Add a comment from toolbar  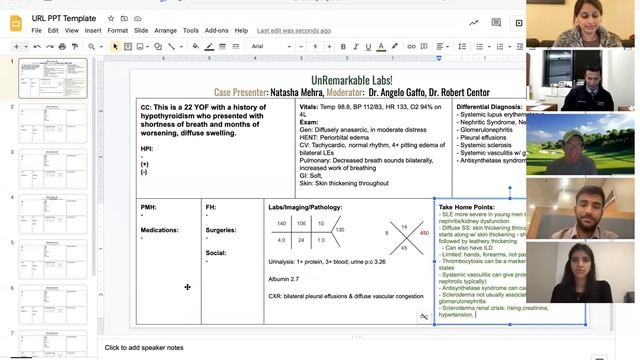tap(424, 47)
